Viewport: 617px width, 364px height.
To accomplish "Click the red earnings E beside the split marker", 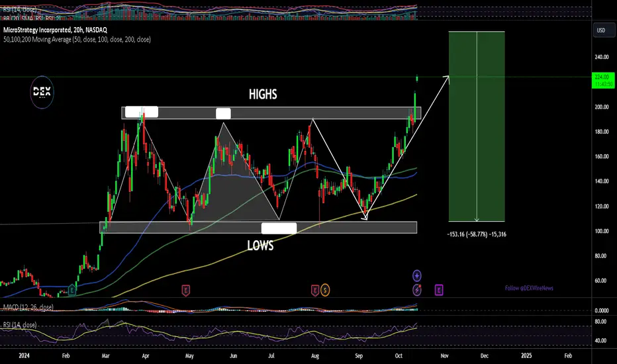I will (x=315, y=291).
